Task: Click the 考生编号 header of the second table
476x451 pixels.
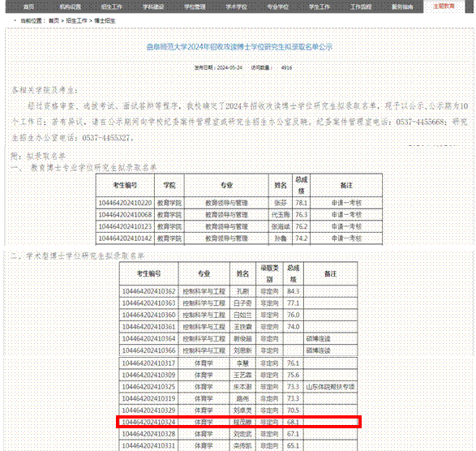Action: [x=148, y=273]
